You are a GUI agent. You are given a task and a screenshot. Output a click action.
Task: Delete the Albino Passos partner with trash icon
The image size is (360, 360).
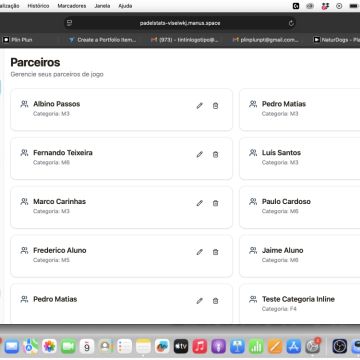pos(215,106)
